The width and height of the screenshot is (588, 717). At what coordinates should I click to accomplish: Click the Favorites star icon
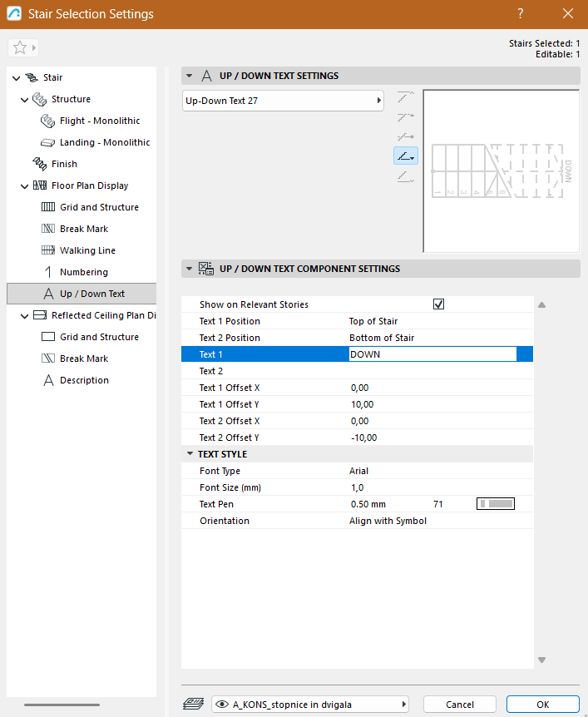tap(20, 47)
